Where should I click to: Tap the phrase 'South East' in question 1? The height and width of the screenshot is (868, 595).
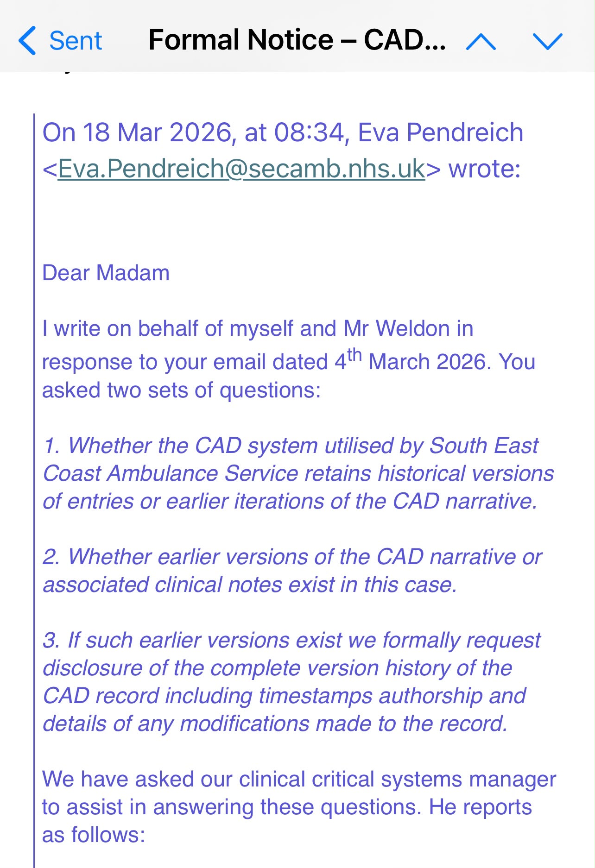(x=484, y=446)
